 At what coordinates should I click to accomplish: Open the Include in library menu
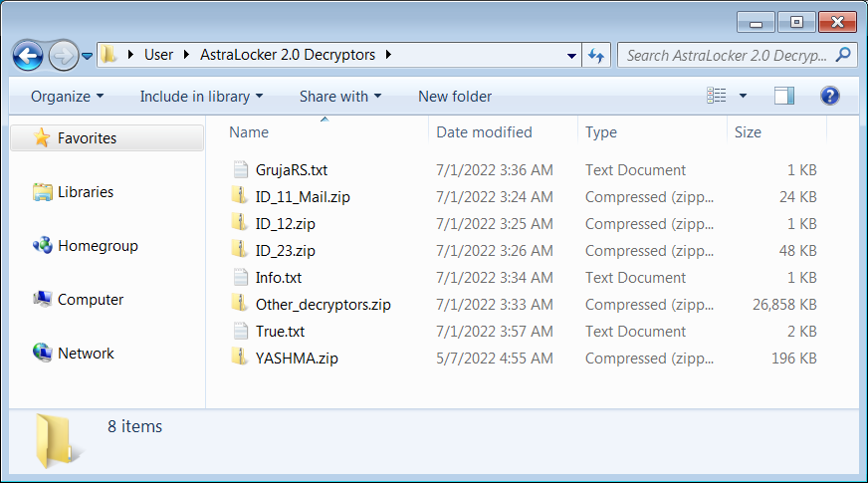201,97
